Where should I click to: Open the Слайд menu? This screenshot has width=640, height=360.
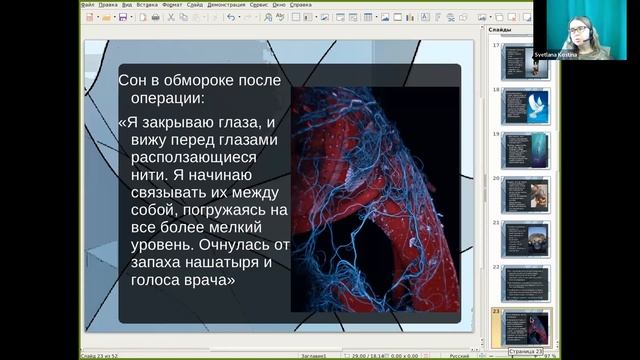pyautogui.click(x=195, y=5)
